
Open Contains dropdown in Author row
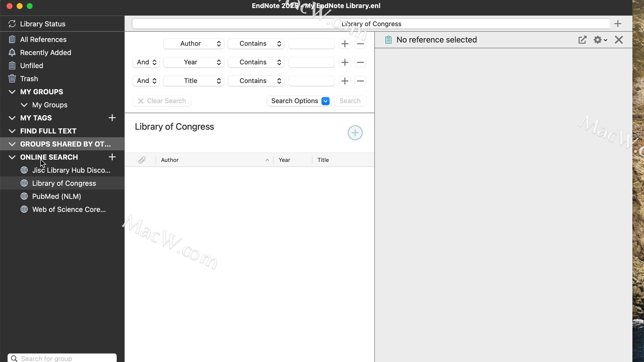click(256, 44)
